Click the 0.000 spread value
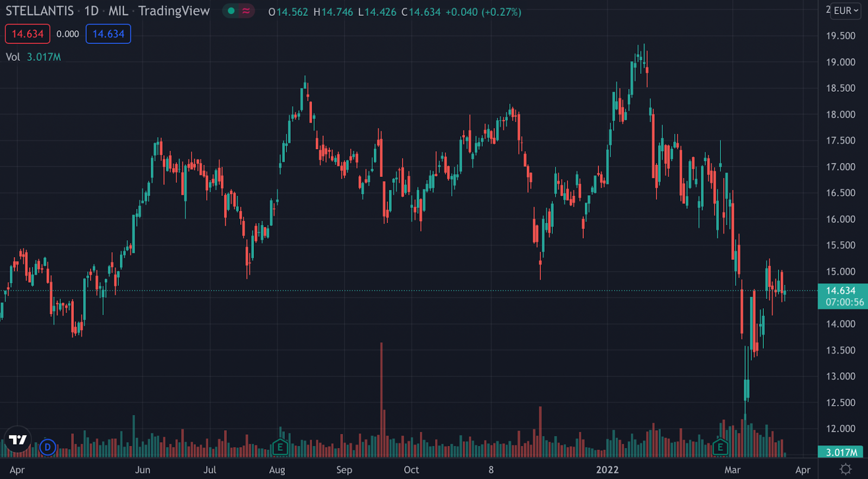 (68, 34)
